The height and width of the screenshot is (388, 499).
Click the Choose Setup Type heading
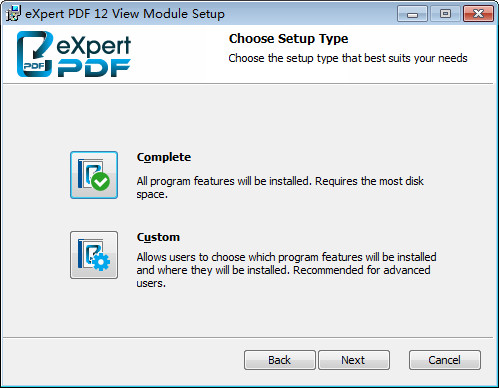click(x=288, y=39)
